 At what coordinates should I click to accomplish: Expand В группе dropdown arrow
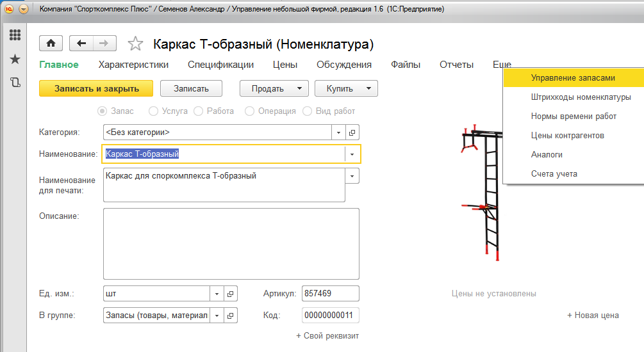[217, 316]
